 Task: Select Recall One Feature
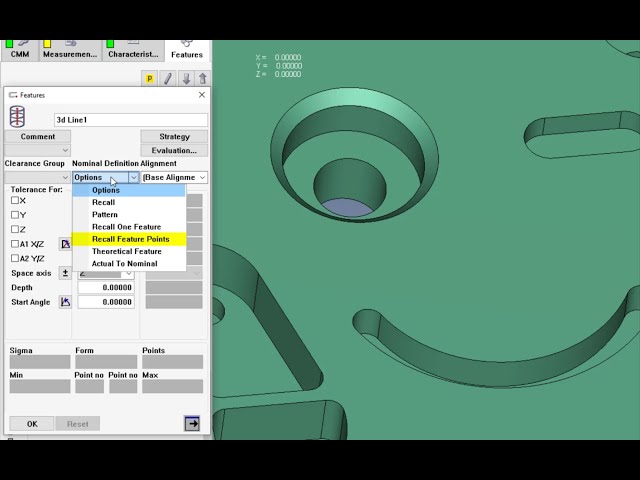click(x=129, y=227)
